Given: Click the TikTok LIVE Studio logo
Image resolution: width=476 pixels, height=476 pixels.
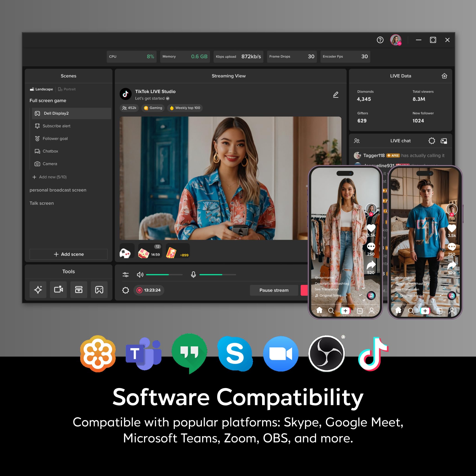Looking at the screenshot, I should pyautogui.click(x=125, y=94).
